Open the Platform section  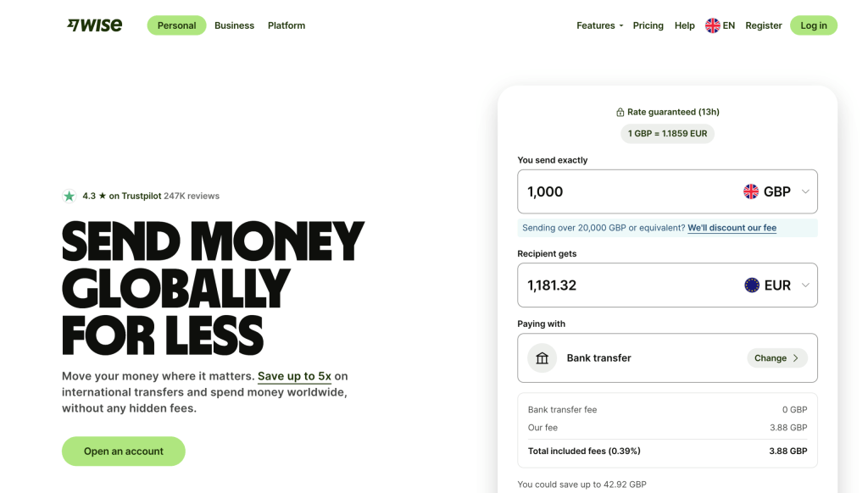click(x=286, y=25)
